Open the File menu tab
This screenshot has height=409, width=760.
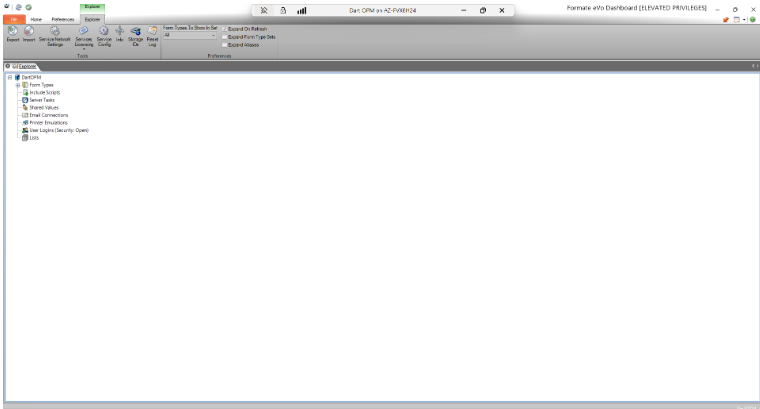point(14,19)
